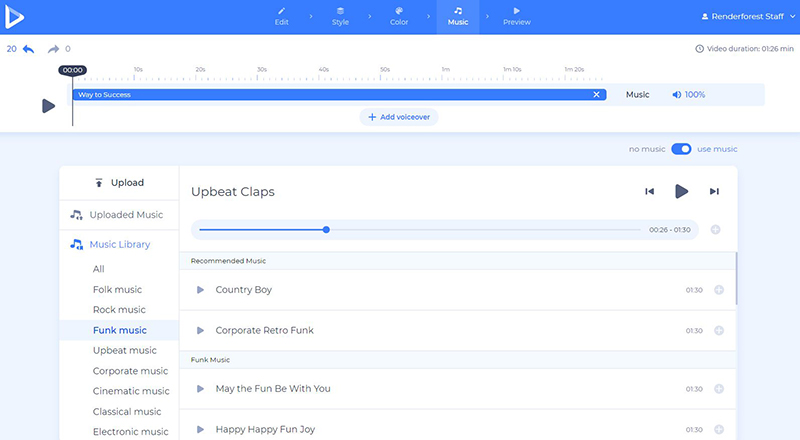Skip to next track in player
800x440 pixels.
714,191
